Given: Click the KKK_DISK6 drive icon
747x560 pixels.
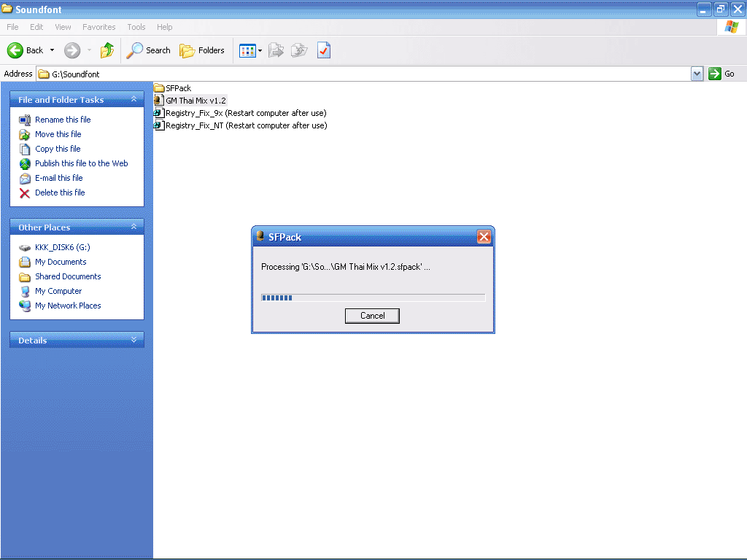Looking at the screenshot, I should [x=25, y=248].
